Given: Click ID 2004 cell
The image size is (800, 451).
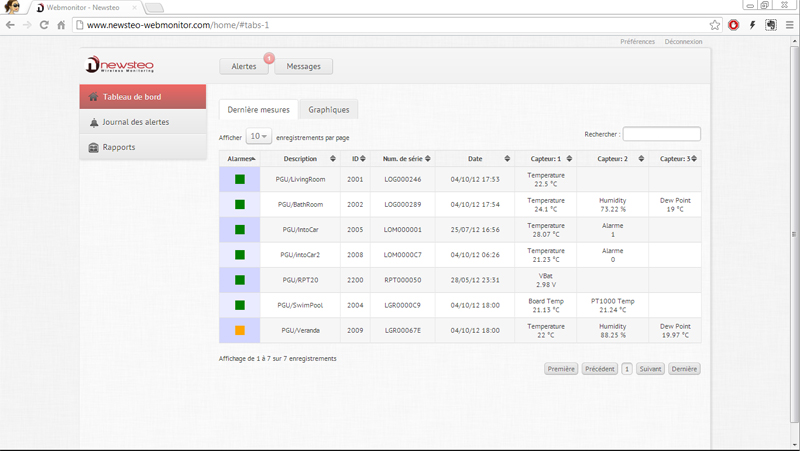Looking at the screenshot, I should 355,305.
